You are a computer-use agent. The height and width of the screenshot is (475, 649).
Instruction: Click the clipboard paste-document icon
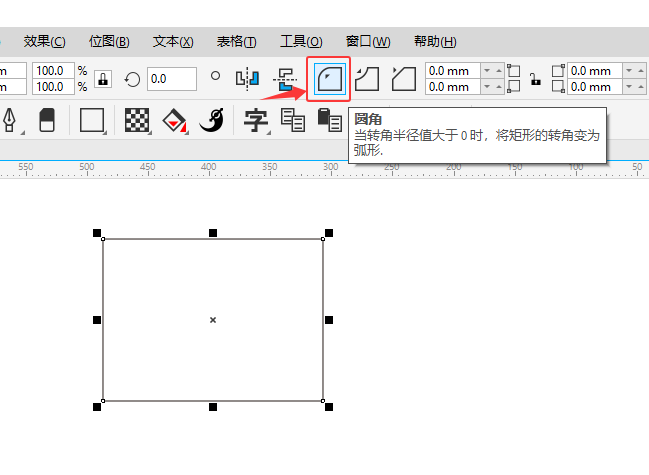pos(329,120)
